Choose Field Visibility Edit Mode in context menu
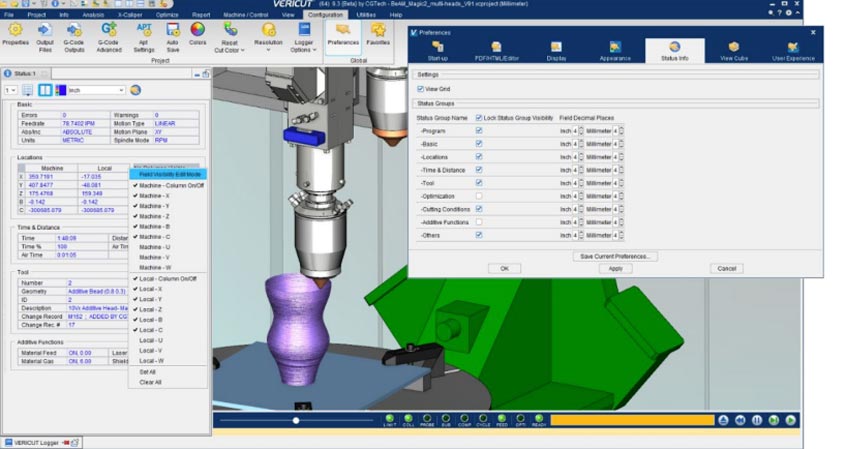 click(166, 173)
